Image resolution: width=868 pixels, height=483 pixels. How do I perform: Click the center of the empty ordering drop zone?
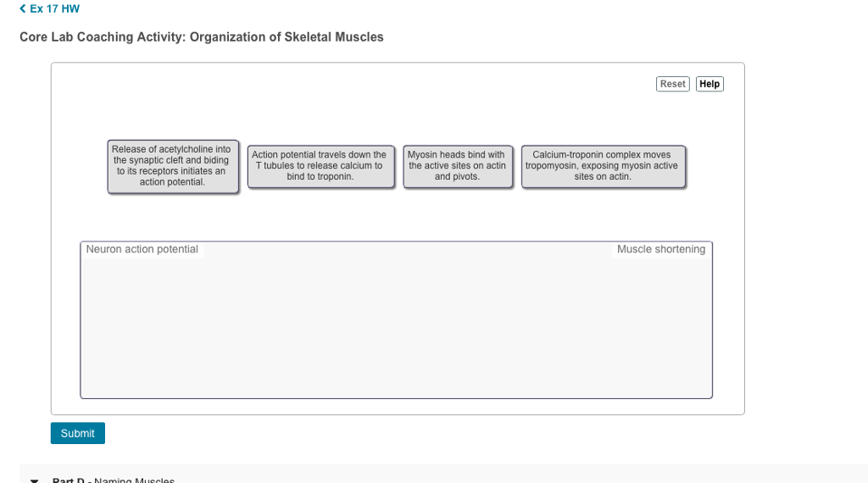click(x=396, y=326)
